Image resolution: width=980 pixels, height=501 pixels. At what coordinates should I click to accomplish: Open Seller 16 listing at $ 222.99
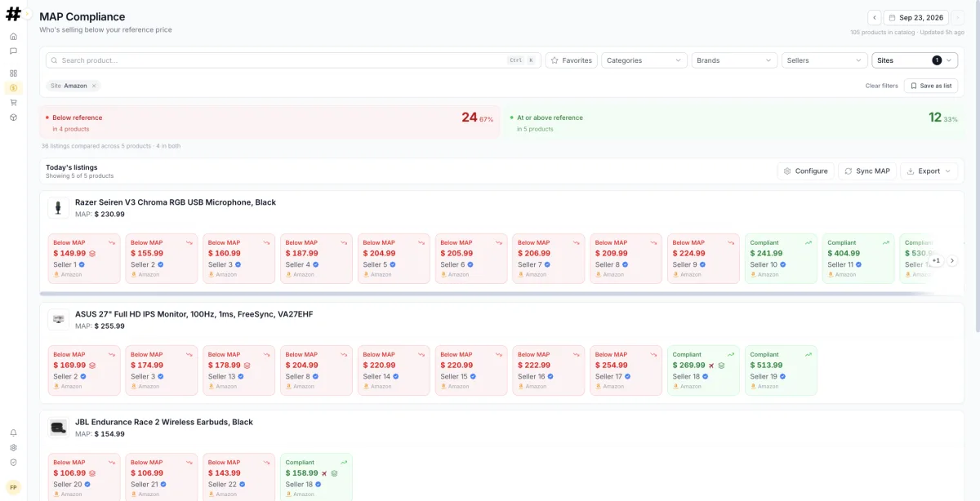tap(549, 370)
